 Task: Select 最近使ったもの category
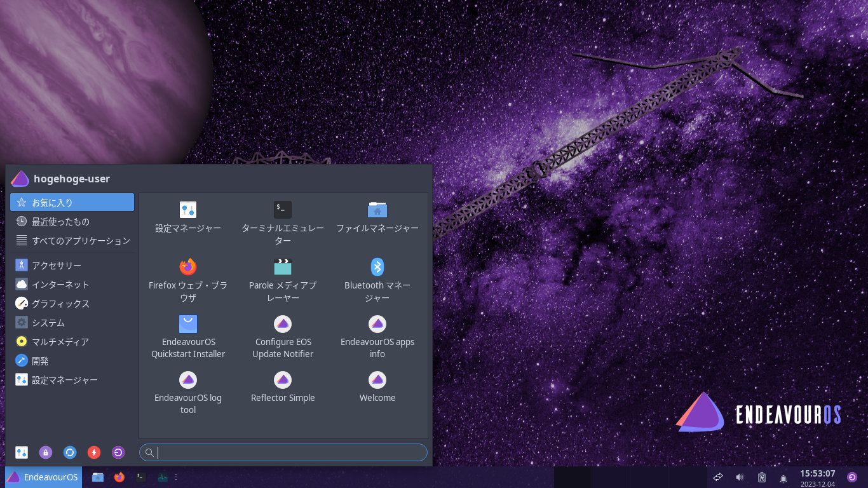(72, 221)
